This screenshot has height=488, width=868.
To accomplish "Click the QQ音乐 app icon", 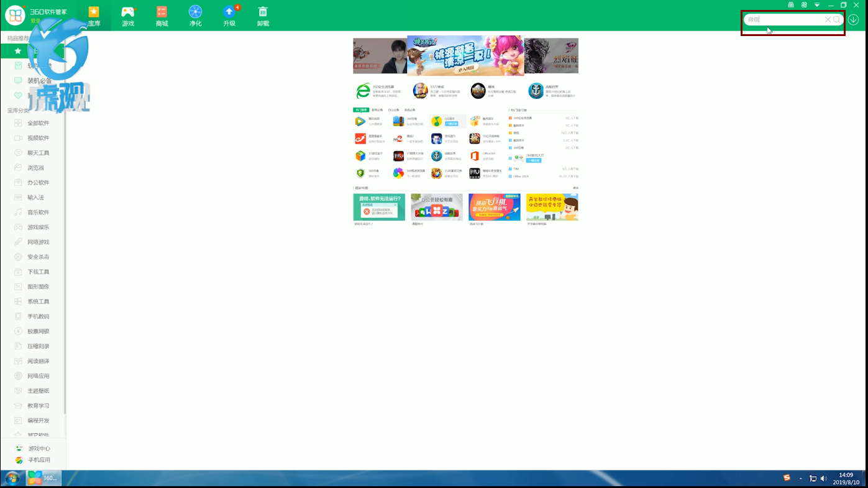I will (x=437, y=121).
